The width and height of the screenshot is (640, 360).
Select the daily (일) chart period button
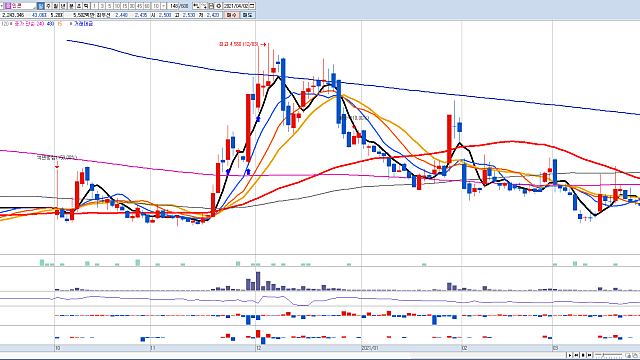pyautogui.click(x=40, y=6)
